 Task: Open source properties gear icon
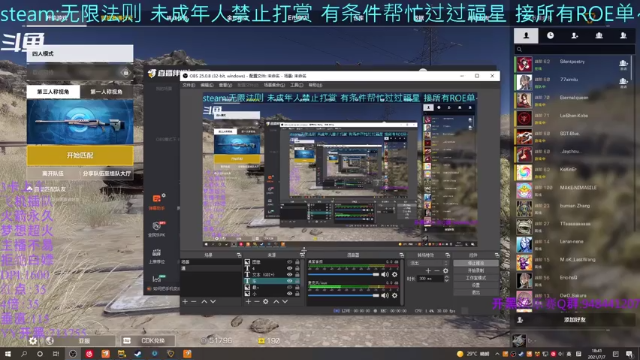266,301
